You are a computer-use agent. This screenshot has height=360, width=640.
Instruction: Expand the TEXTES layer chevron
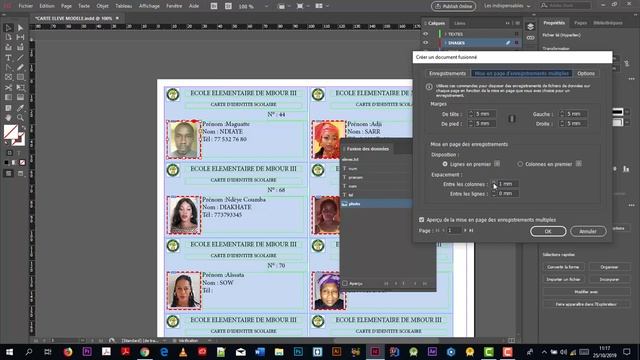(446, 34)
